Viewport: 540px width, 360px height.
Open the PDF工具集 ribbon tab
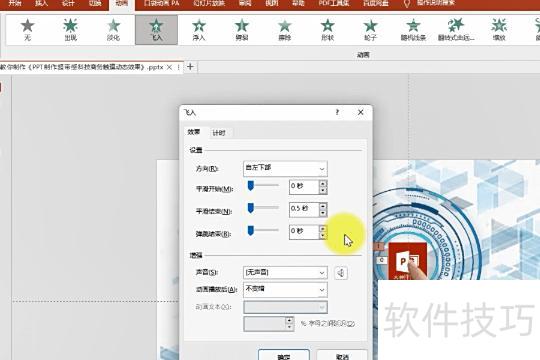click(334, 3)
